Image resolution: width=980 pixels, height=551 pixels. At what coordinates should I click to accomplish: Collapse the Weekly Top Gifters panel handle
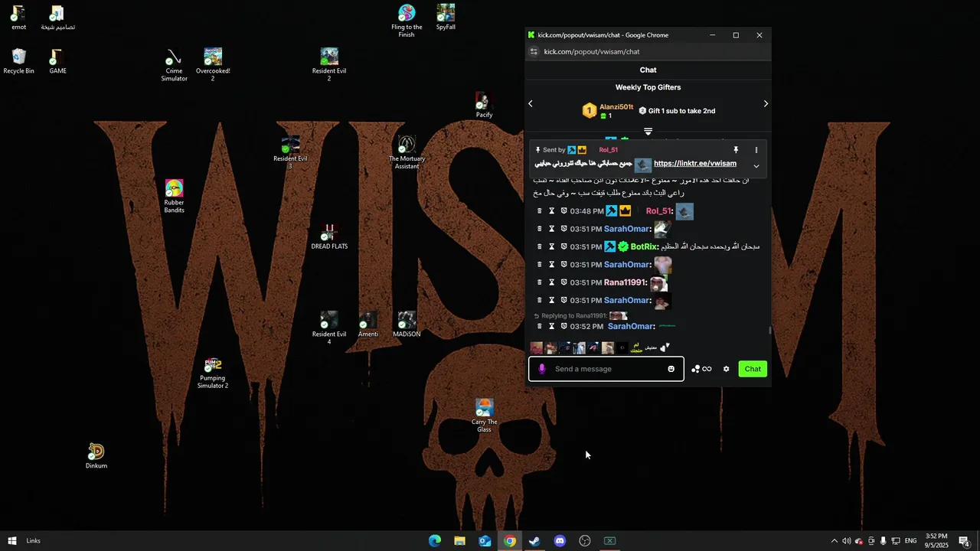tap(648, 132)
